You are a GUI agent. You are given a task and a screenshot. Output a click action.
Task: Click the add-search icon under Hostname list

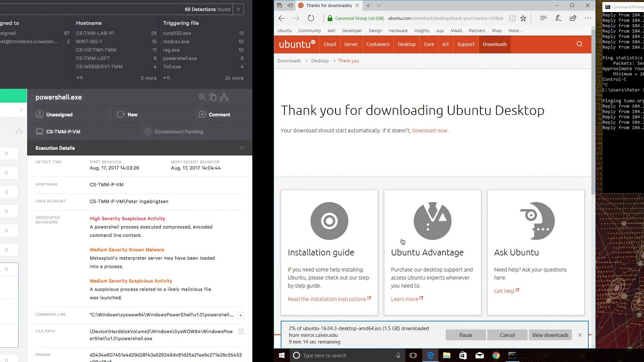click(79, 78)
